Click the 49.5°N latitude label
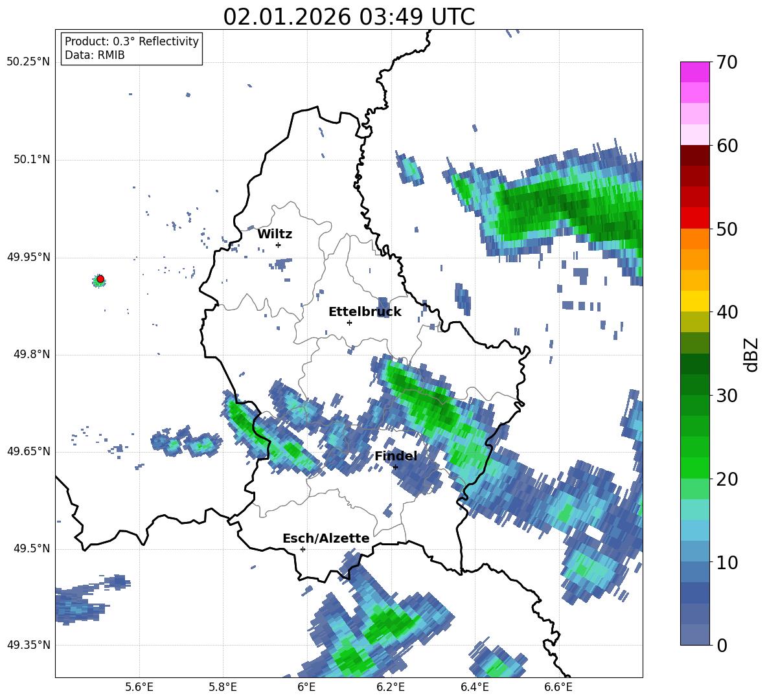Image resolution: width=767 pixels, height=700 pixels. [31, 548]
